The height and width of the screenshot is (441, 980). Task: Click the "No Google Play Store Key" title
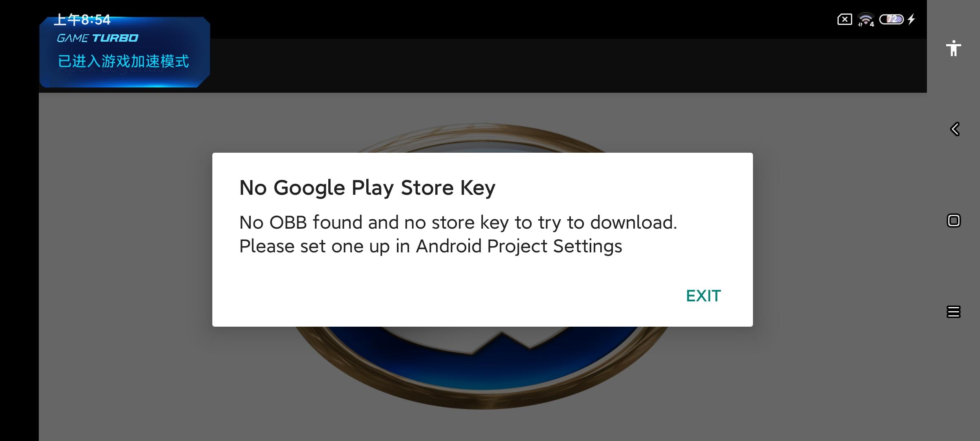coord(367,188)
